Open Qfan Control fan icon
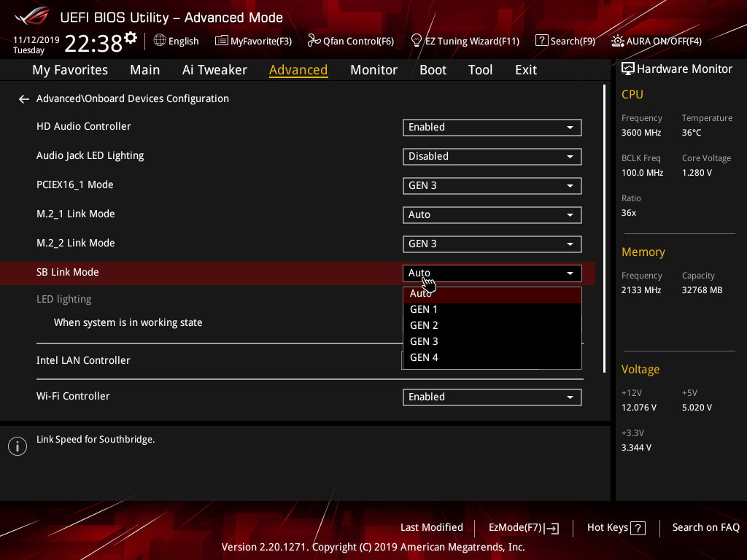Screen dimensions: 747x560 314,41
